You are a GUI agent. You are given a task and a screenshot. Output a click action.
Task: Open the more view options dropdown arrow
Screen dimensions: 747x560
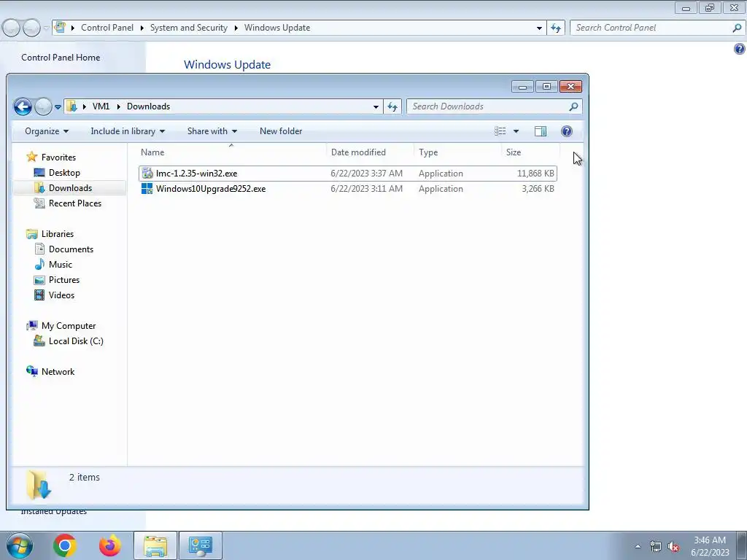click(x=516, y=131)
